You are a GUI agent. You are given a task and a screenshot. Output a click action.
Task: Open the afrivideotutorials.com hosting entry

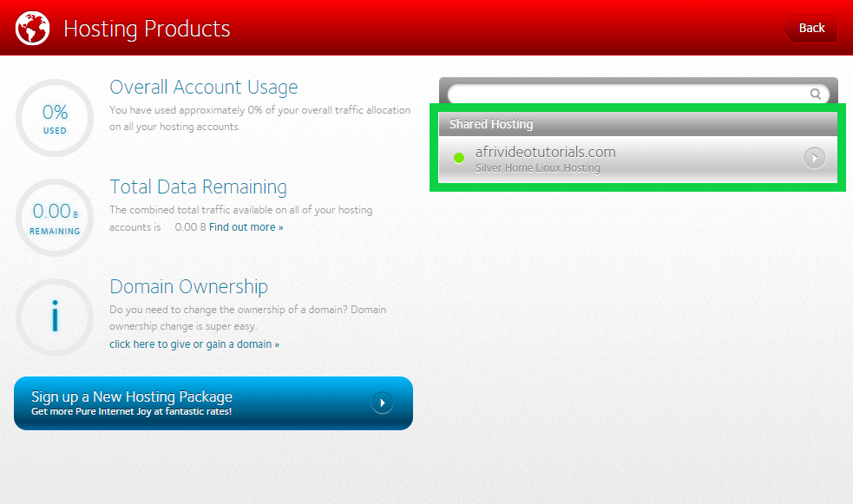(545, 152)
